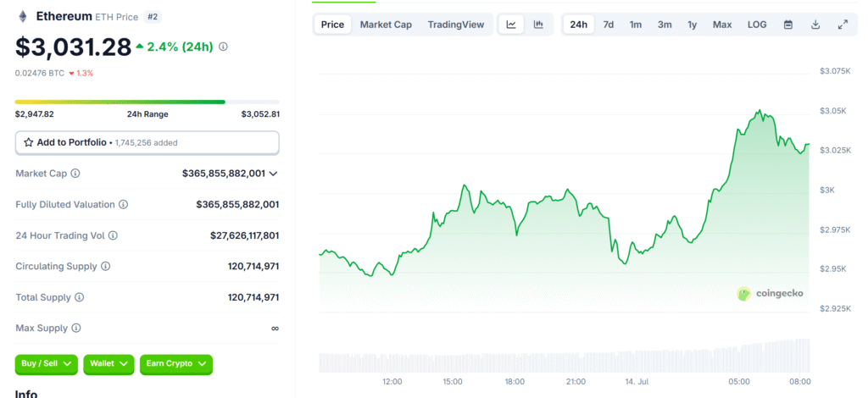Click the #2 rank badge
The image size is (868, 398).
[153, 17]
